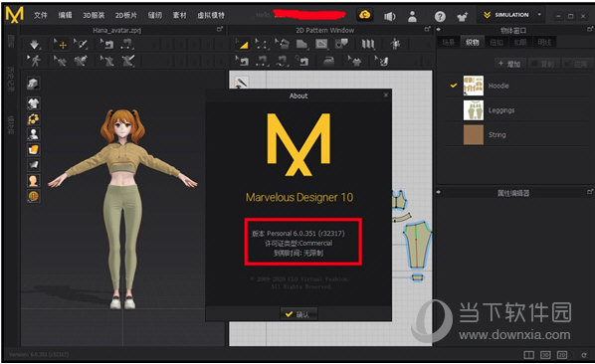Viewport: 595px width, 364px height.
Task: Click the cloud sync icon
Action: (365, 15)
